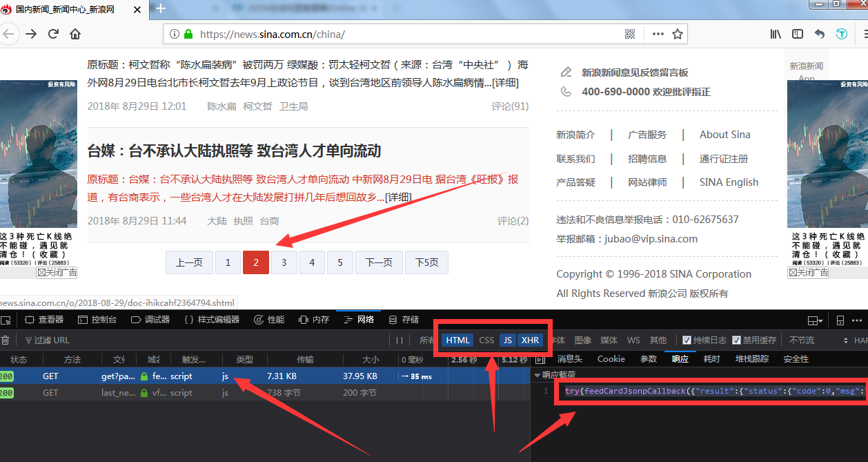This screenshot has height=462, width=868.
Task: Toggle the CSS request filter
Action: tap(487, 340)
